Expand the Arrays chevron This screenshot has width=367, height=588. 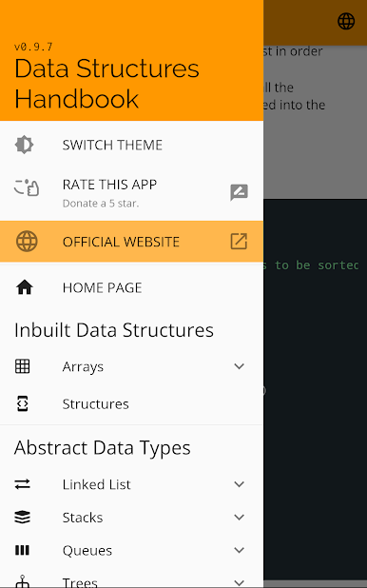(240, 366)
